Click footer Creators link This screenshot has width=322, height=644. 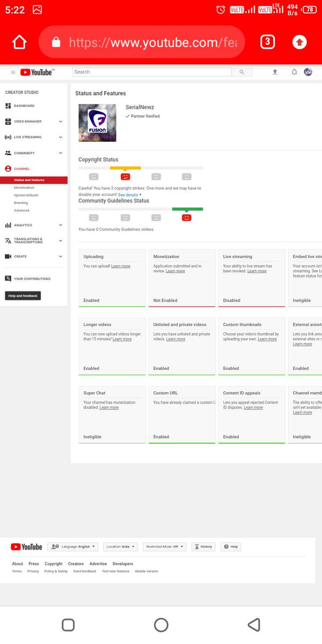click(x=76, y=563)
